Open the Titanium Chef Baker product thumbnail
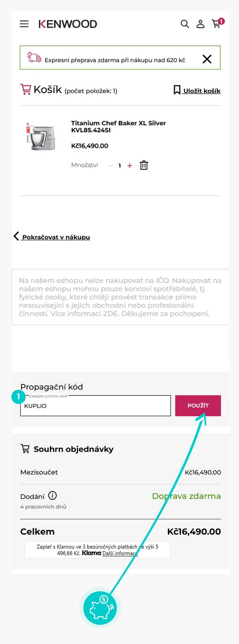Viewport: 239px width, 644px height. click(41, 137)
